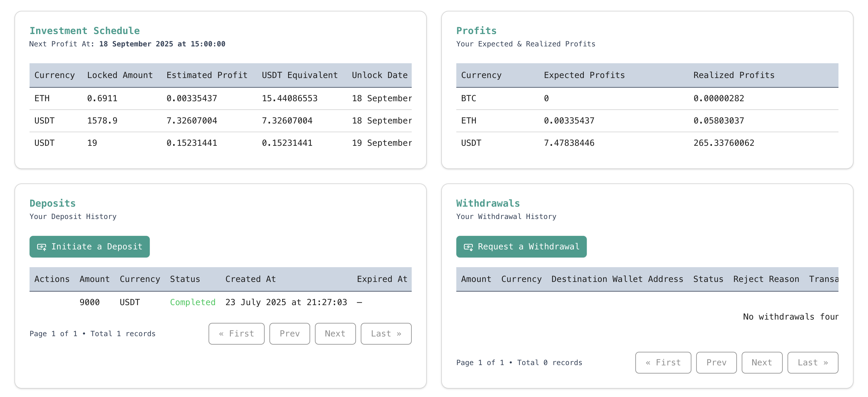Click unlock date 19 September
The image size is (868, 397).
point(382,143)
